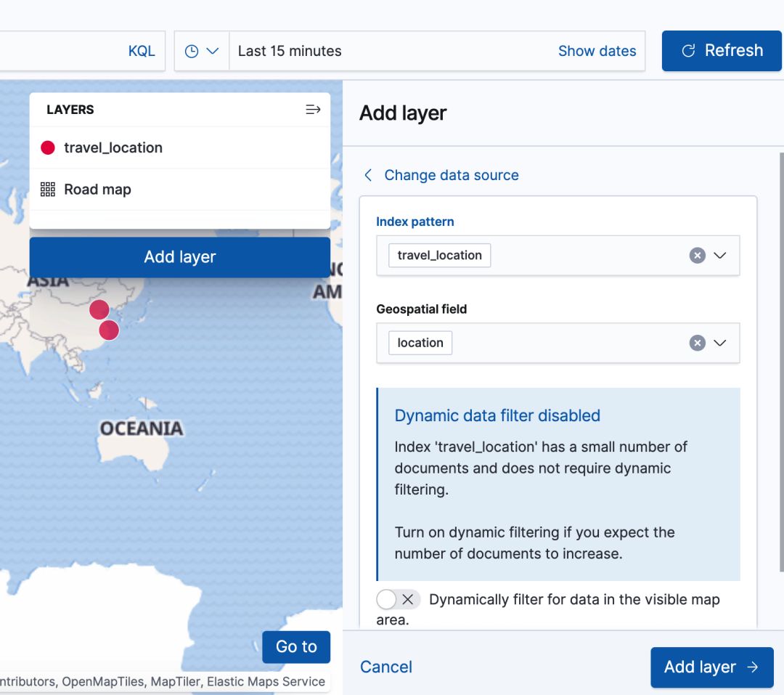Cancel adding the layer
Image resolution: width=784 pixels, height=695 pixels.
[x=386, y=667]
